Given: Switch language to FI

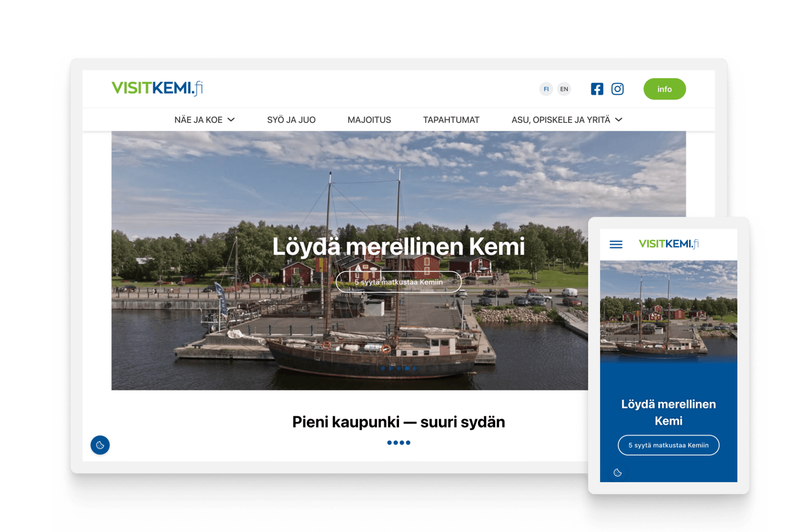Looking at the screenshot, I should coord(546,89).
